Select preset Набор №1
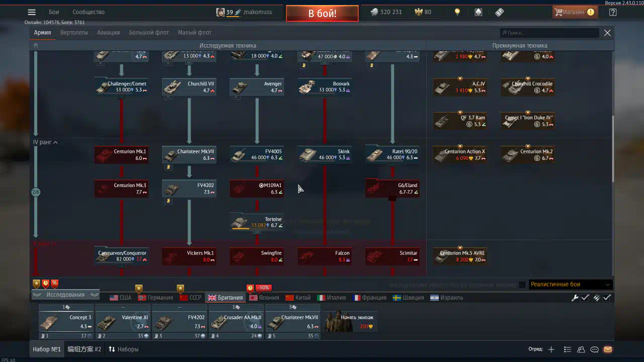 (x=47, y=349)
